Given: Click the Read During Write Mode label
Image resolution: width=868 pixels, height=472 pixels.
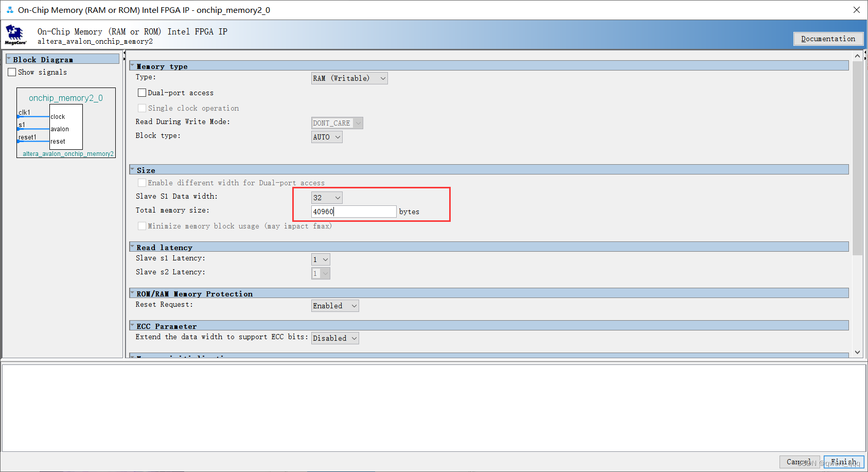Looking at the screenshot, I should click(x=183, y=121).
